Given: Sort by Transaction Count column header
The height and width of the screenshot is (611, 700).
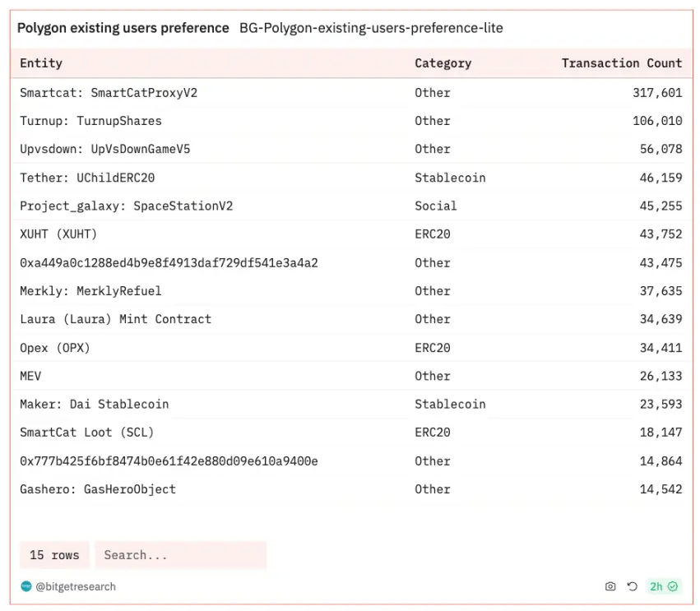Looking at the screenshot, I should (621, 63).
